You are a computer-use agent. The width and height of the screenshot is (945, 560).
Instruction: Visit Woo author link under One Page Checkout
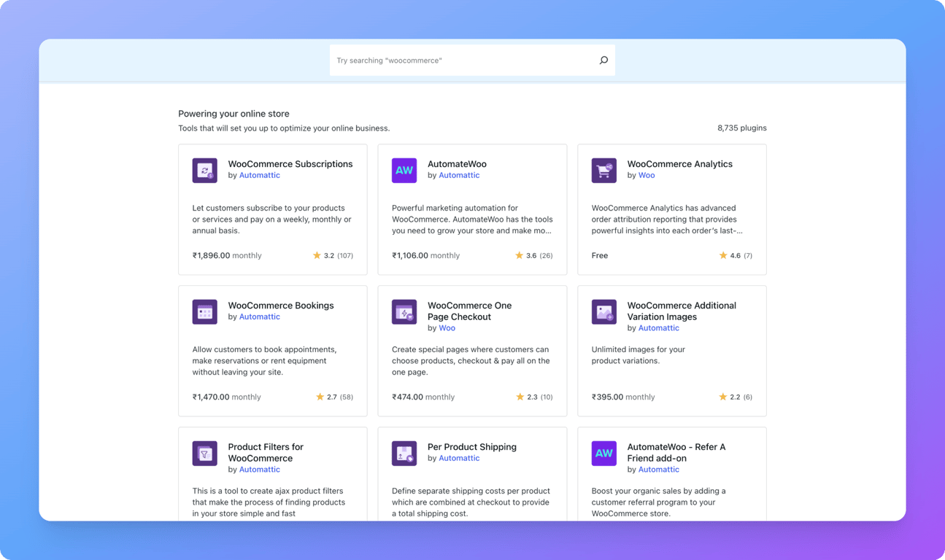(447, 328)
